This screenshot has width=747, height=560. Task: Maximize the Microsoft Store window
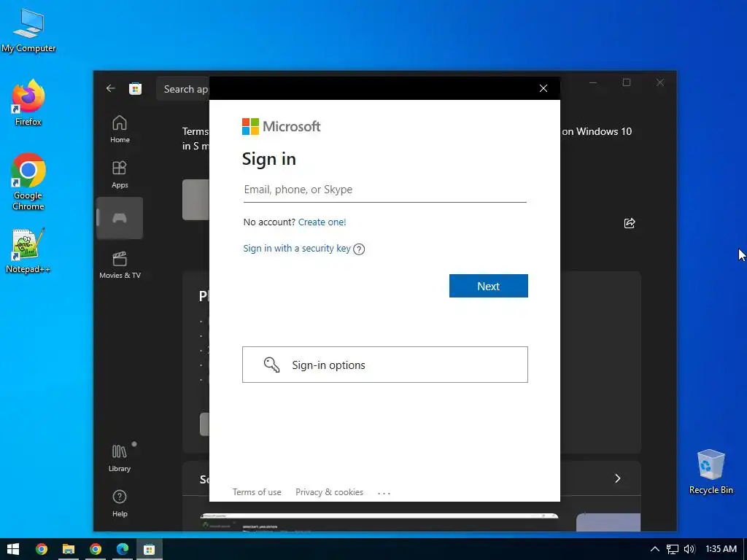click(627, 82)
